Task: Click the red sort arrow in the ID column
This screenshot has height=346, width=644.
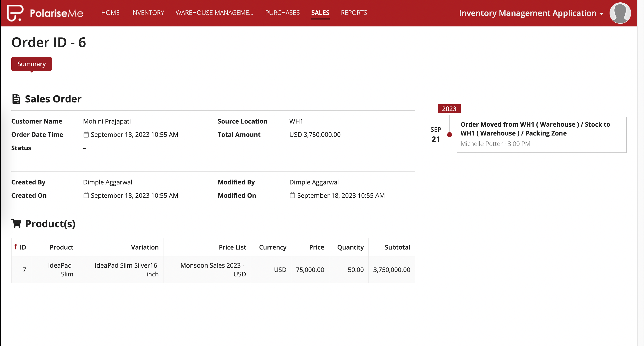Action: [x=15, y=247]
